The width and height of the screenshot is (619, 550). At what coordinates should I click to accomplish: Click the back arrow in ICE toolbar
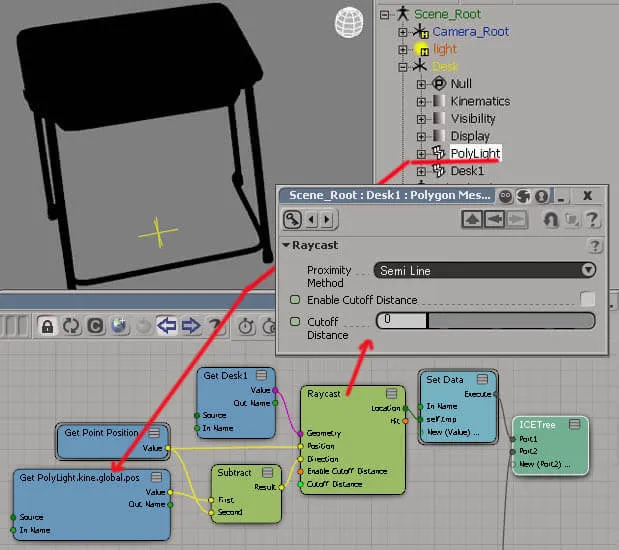pos(167,326)
